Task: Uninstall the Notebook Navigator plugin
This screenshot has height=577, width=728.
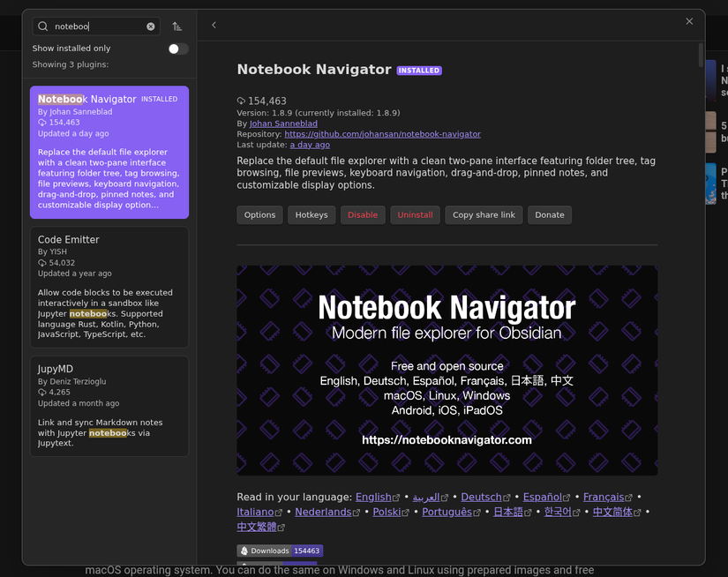Action: (415, 214)
